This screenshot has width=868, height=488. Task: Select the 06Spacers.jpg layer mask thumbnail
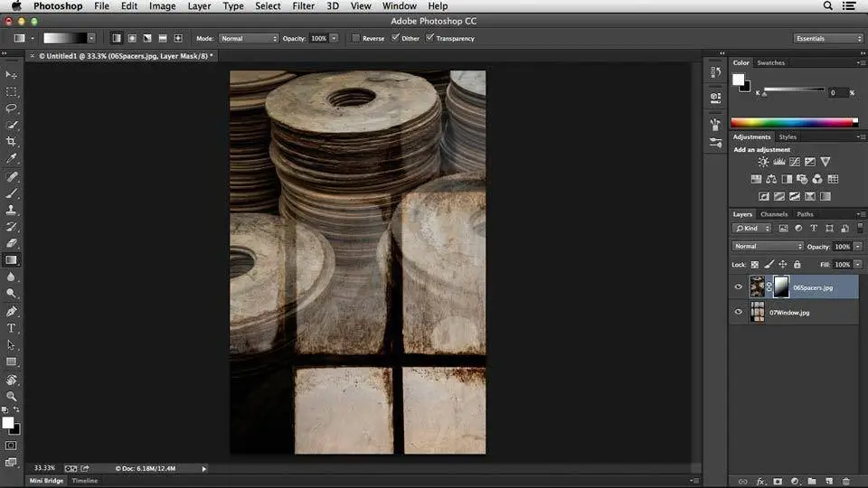tap(780, 287)
